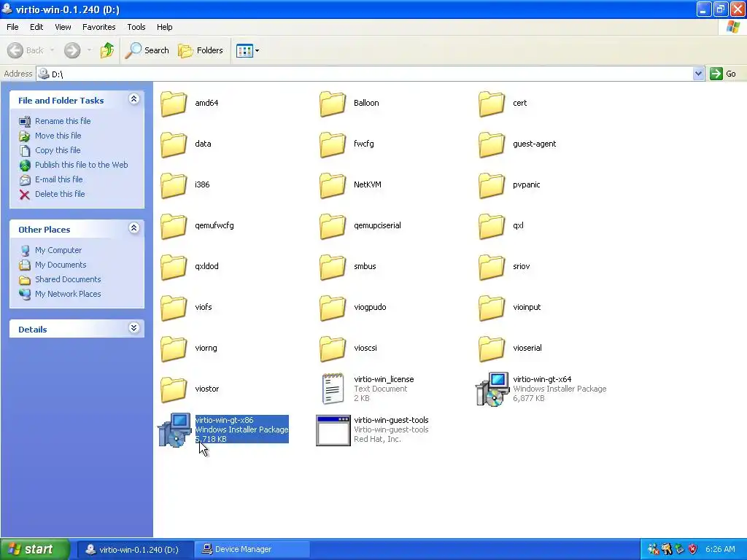The image size is (747, 560).
Task: Select the cert folder icon
Action: pos(491,104)
